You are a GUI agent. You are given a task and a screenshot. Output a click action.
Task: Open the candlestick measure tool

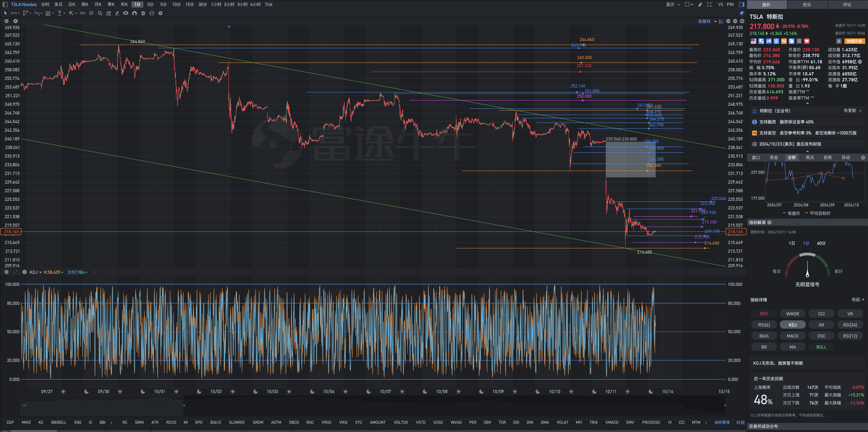coord(109,13)
